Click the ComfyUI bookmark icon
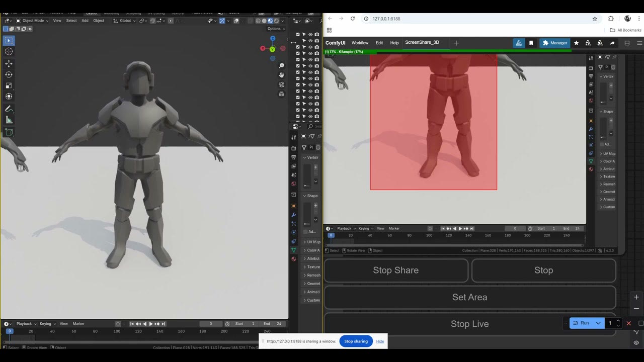This screenshot has height=362, width=644. click(531, 43)
